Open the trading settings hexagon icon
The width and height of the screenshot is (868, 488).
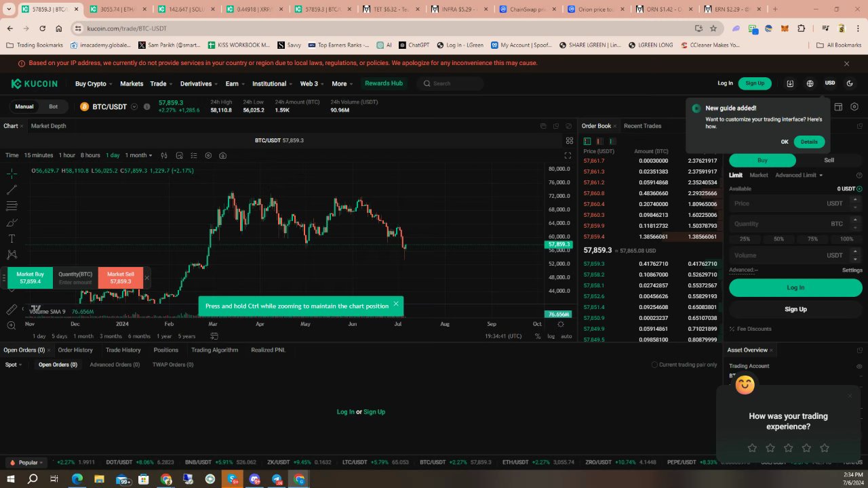point(854,106)
